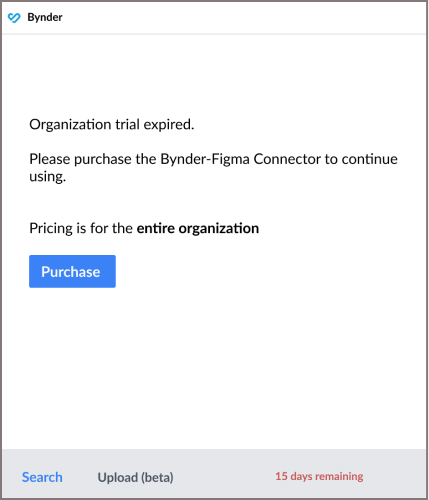The width and height of the screenshot is (429, 500).
Task: Click the Pricing is for the text
Action: [81, 229]
